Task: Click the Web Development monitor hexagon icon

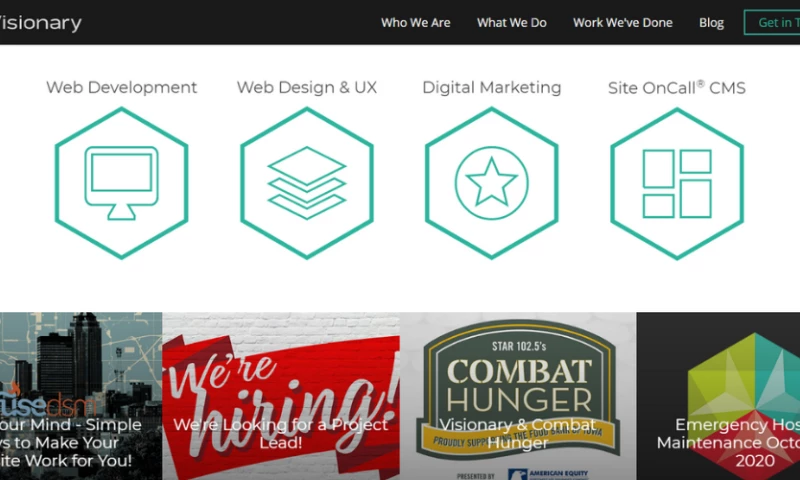Action: pyautogui.click(x=121, y=183)
